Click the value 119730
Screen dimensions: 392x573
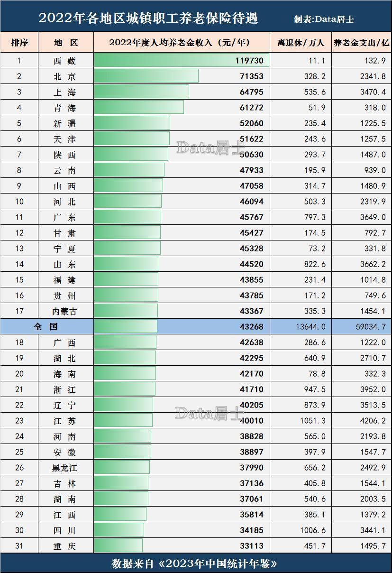249,61
